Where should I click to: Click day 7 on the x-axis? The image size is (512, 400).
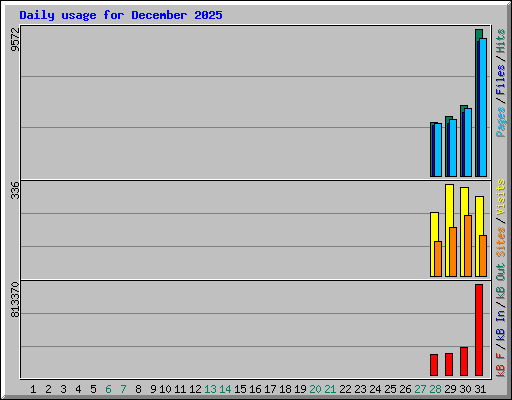click(123, 389)
